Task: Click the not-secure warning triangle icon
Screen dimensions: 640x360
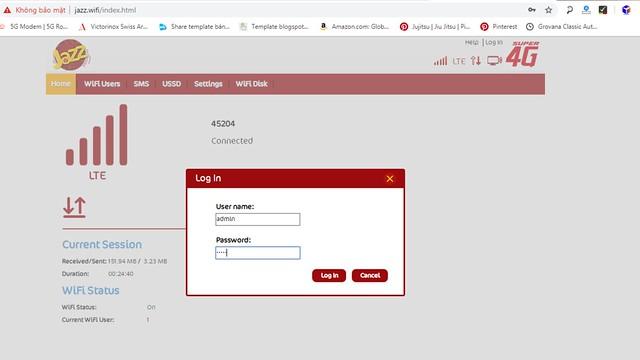Action: pyautogui.click(x=7, y=10)
